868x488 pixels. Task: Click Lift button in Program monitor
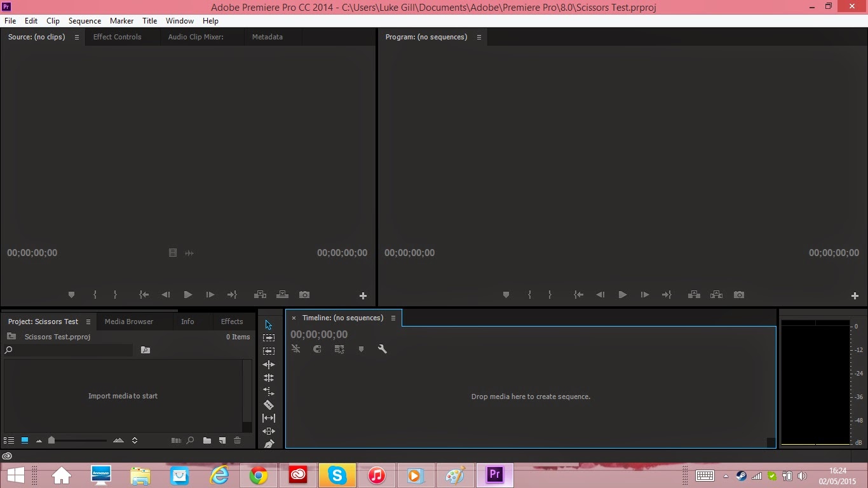[694, 295]
